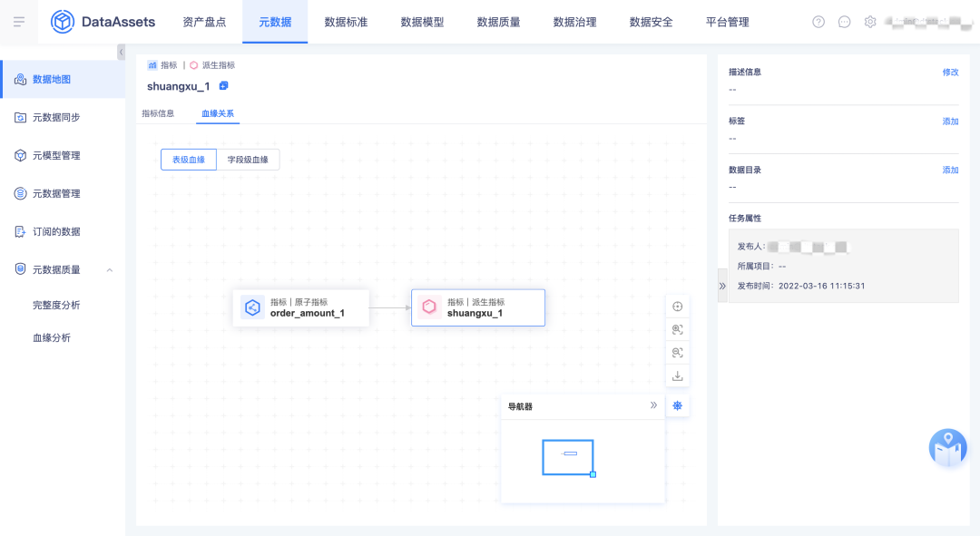Click the 订阅的数据 document icon
This screenshot has width=980, height=536.
(x=20, y=232)
